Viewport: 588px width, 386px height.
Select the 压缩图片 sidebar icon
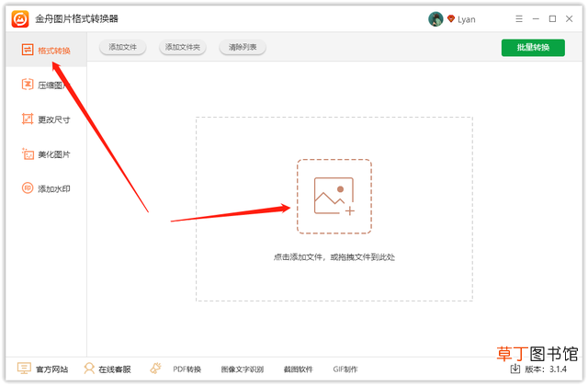[28, 85]
